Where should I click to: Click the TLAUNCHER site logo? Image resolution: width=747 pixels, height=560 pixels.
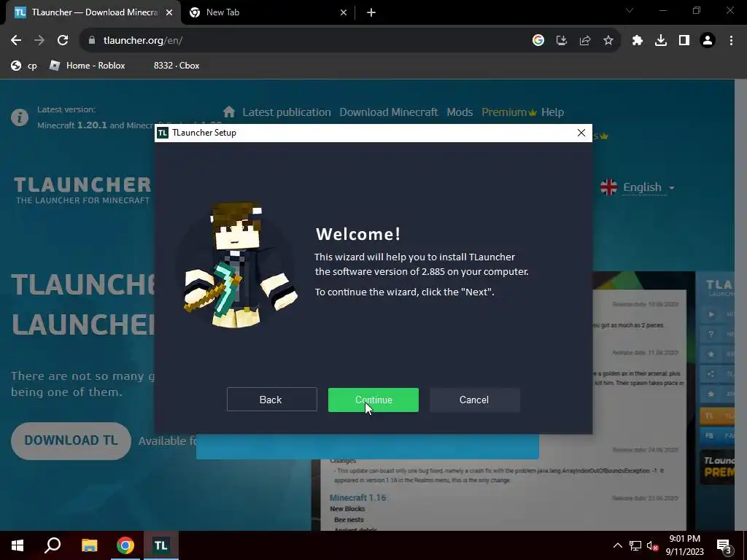(x=82, y=190)
